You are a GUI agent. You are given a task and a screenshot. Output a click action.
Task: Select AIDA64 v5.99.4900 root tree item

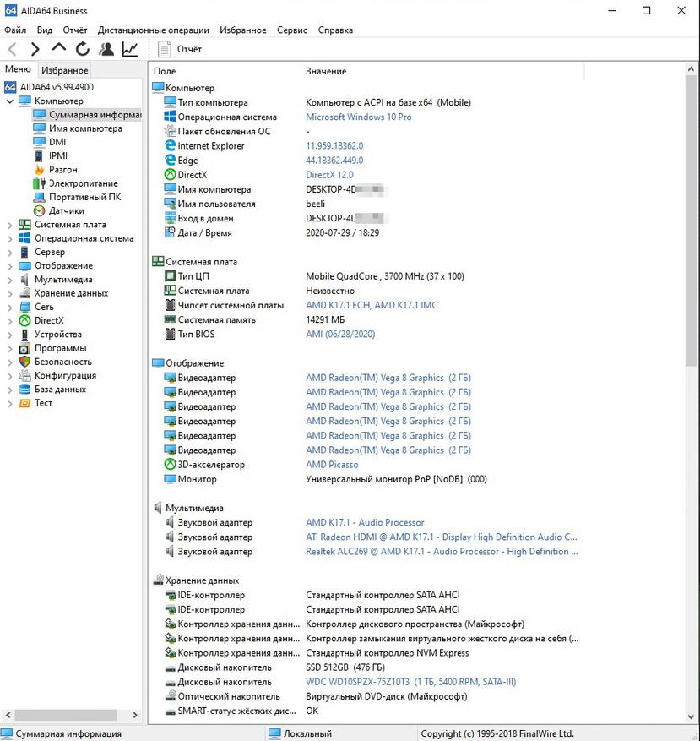pyautogui.click(x=57, y=87)
